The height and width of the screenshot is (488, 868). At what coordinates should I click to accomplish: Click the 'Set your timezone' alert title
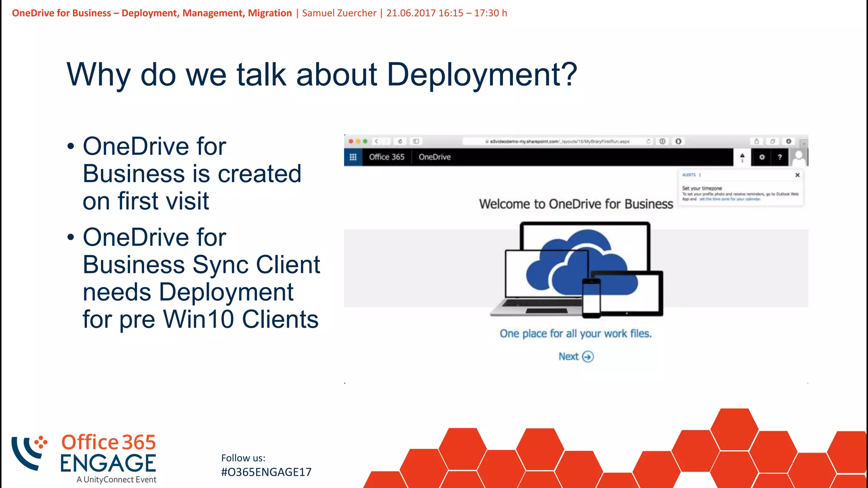(702, 189)
